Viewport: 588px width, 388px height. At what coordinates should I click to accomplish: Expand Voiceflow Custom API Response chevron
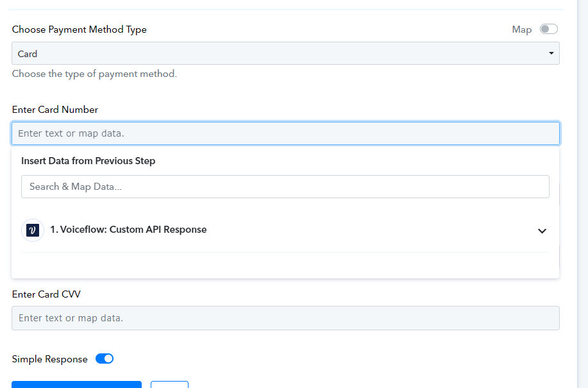[542, 231]
